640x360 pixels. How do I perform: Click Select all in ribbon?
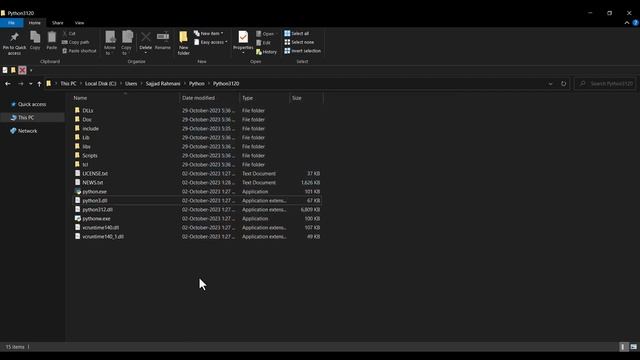[x=297, y=33]
